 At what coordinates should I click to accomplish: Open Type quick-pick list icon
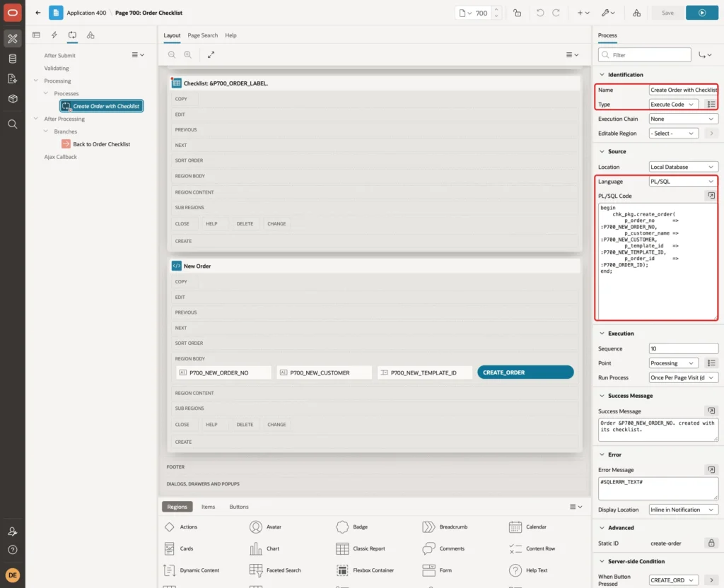click(711, 105)
